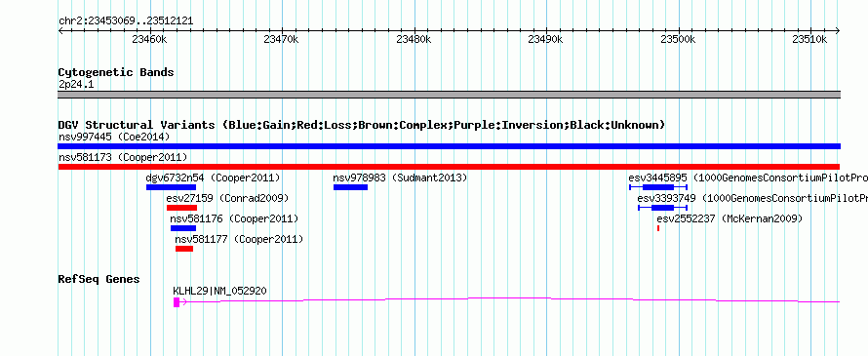The image size is (868, 356).
Task: Open the esv2552237 (McKernan2009) label
Action: point(730,218)
